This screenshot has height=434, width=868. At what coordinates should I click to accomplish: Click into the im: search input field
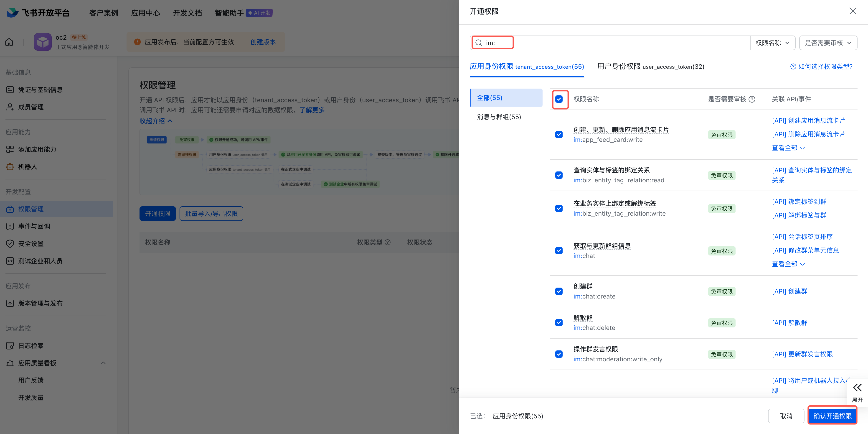point(607,43)
